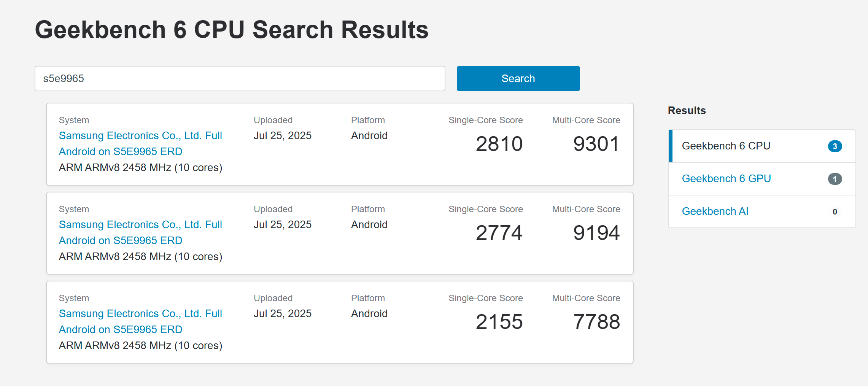The height and width of the screenshot is (386, 868).
Task: Click the blue badge showing 3 results
Action: pos(835,146)
